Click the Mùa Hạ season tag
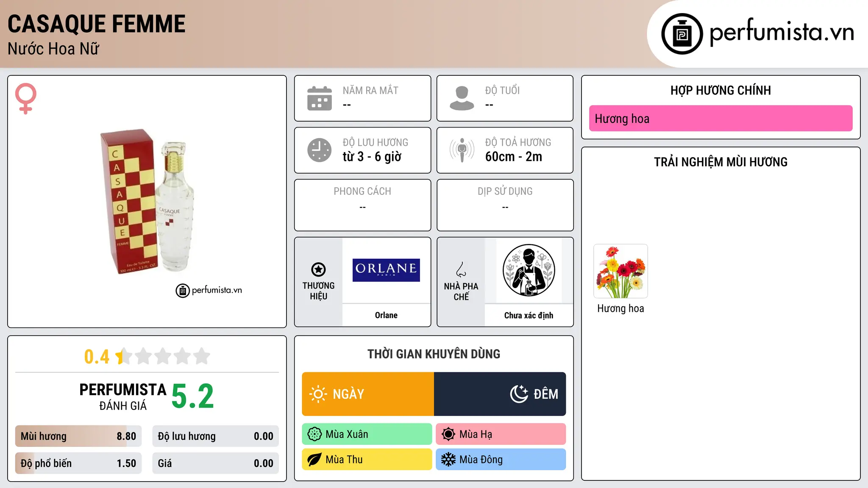Image resolution: width=868 pixels, height=488 pixels. tap(501, 434)
